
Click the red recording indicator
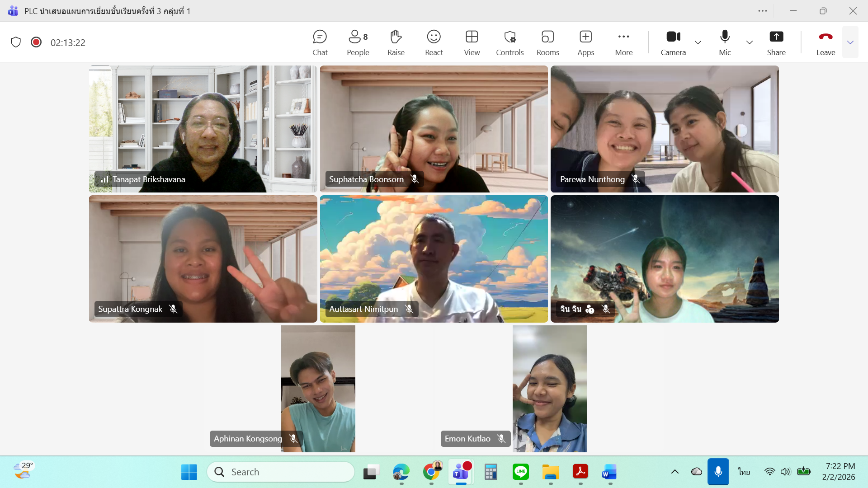click(36, 42)
